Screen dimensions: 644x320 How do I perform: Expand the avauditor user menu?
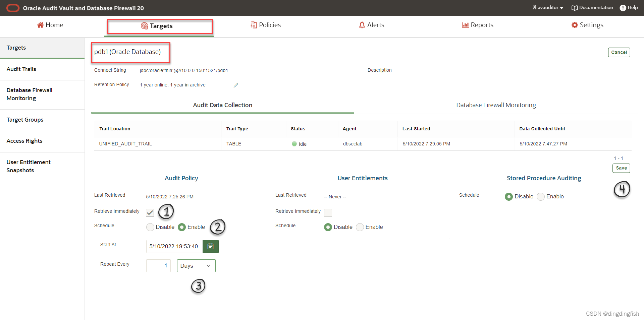coord(548,7)
